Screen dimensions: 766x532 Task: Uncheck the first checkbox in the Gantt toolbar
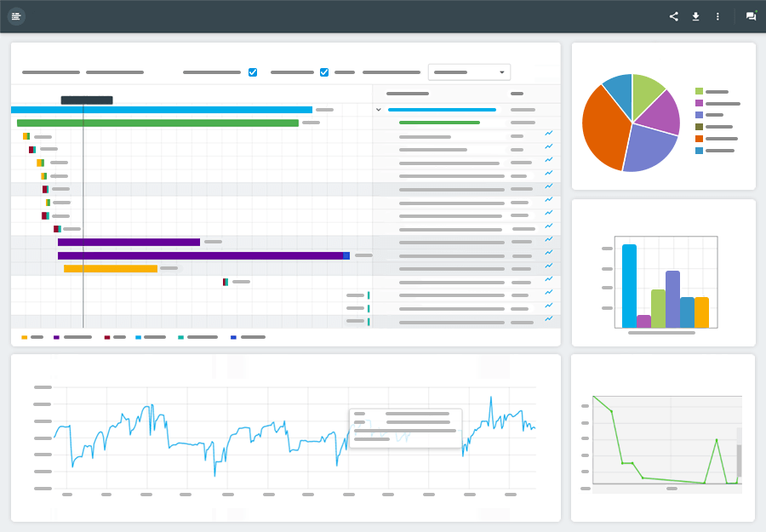click(x=253, y=72)
